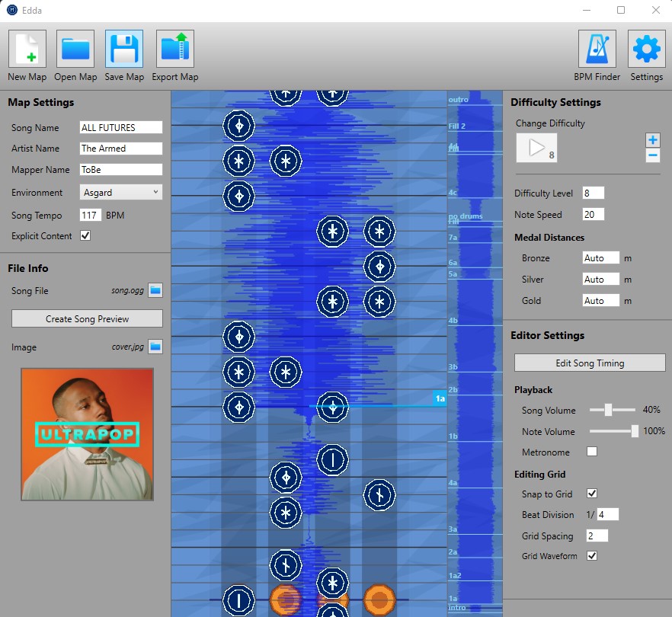Click the Edit Song Timing button
Image resolution: width=672 pixels, height=617 pixels.
590,363
